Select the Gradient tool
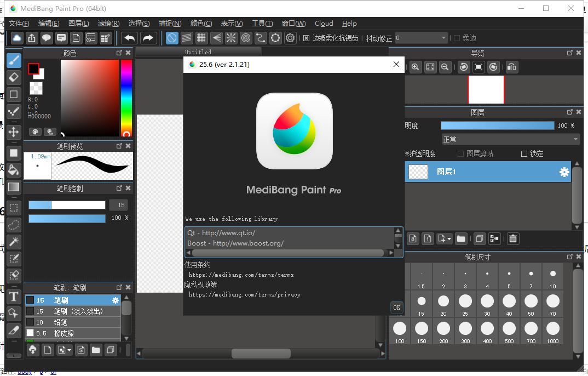 tap(14, 187)
